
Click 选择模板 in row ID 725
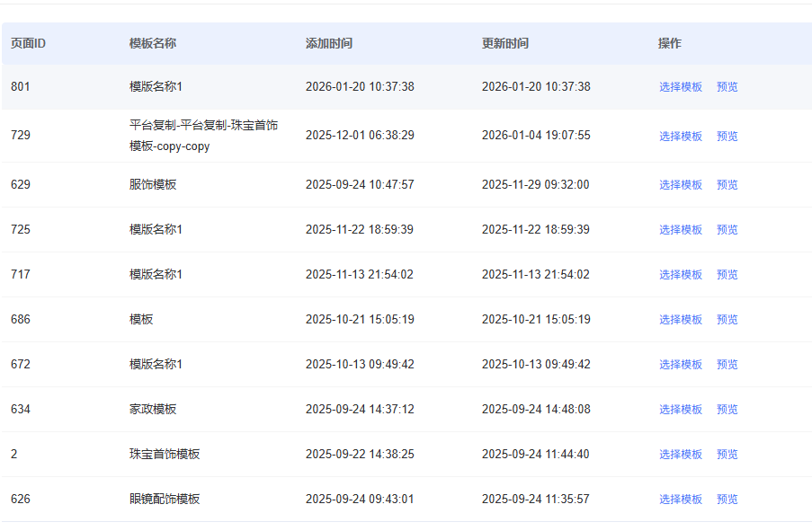(680, 230)
